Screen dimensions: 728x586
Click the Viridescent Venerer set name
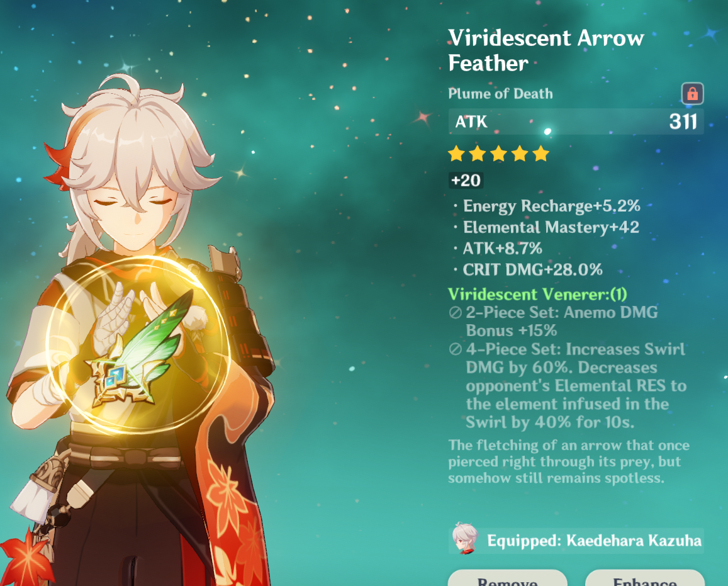coord(537,295)
